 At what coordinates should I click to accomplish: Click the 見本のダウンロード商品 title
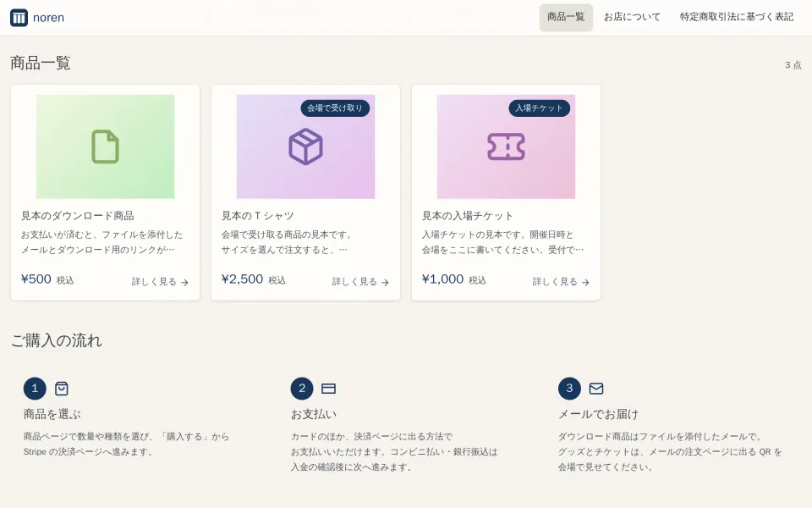coord(78,216)
